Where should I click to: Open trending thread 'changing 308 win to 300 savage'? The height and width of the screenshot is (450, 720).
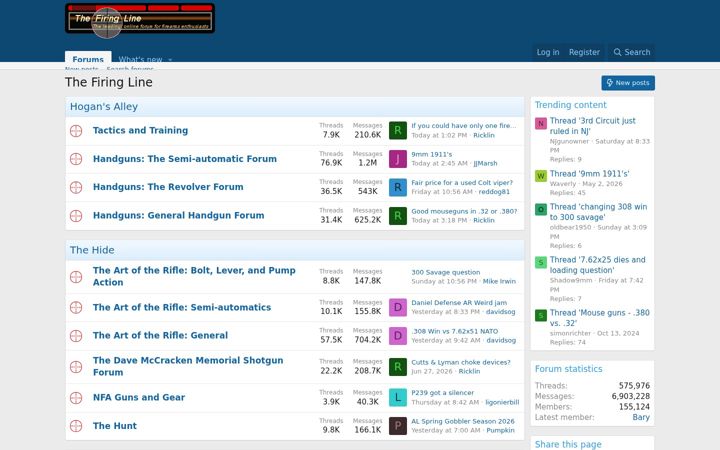(x=598, y=212)
